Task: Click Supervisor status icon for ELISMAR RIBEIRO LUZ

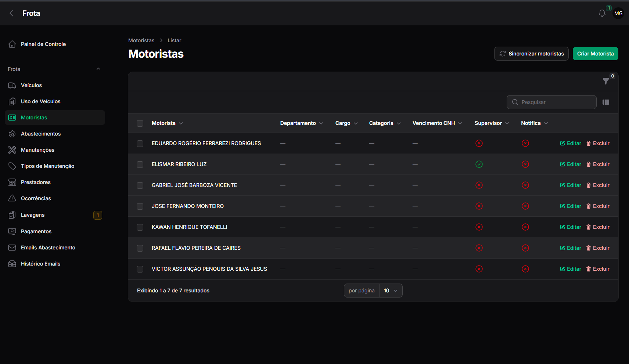Action: tap(479, 164)
